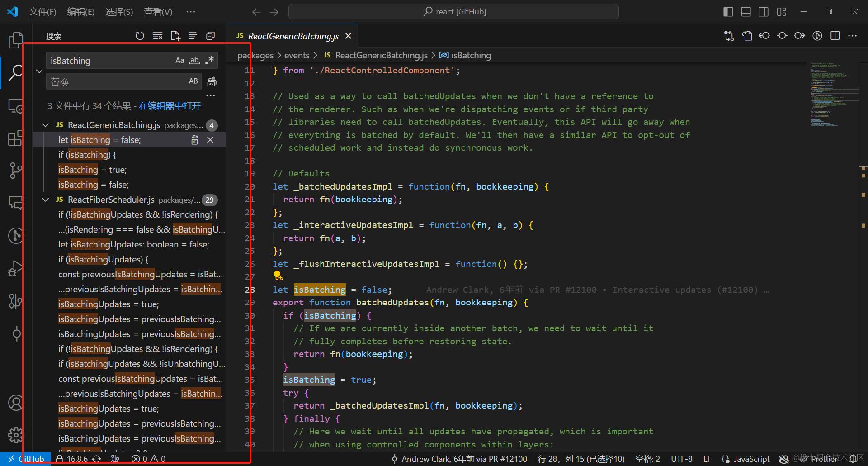Viewport: 868px width, 466px height.
Task: Open the 编辑(E) menu
Action: [81, 12]
